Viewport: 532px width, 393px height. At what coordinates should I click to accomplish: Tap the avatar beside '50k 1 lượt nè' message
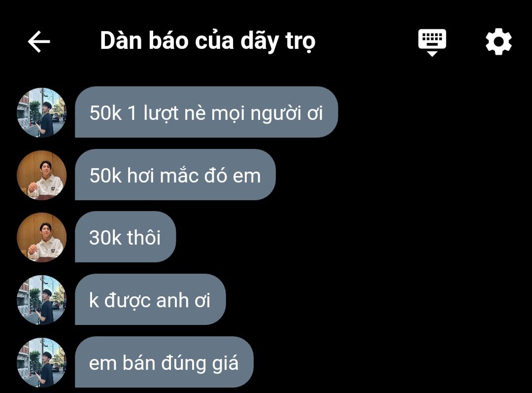(x=42, y=112)
